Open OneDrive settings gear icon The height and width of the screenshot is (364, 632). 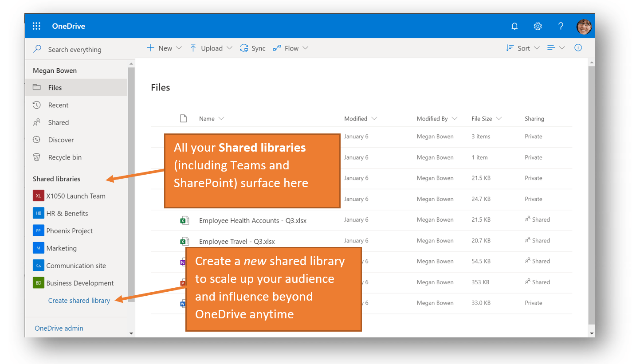pyautogui.click(x=538, y=26)
